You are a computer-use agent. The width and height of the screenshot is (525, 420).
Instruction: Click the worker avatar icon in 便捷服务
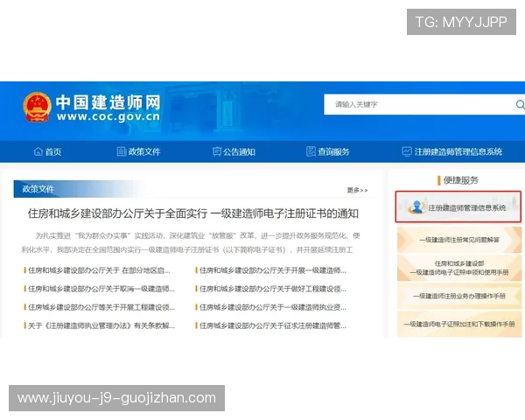pos(416,207)
